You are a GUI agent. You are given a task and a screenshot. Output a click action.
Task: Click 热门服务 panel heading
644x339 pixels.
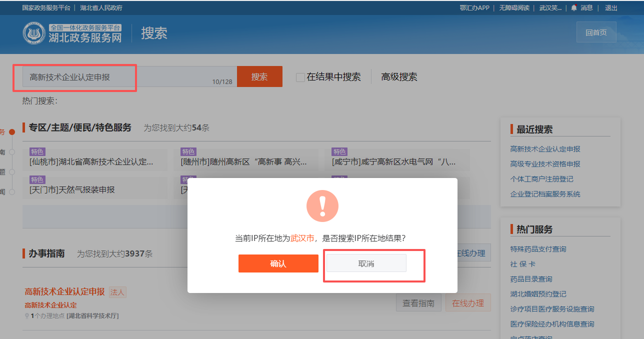534,229
